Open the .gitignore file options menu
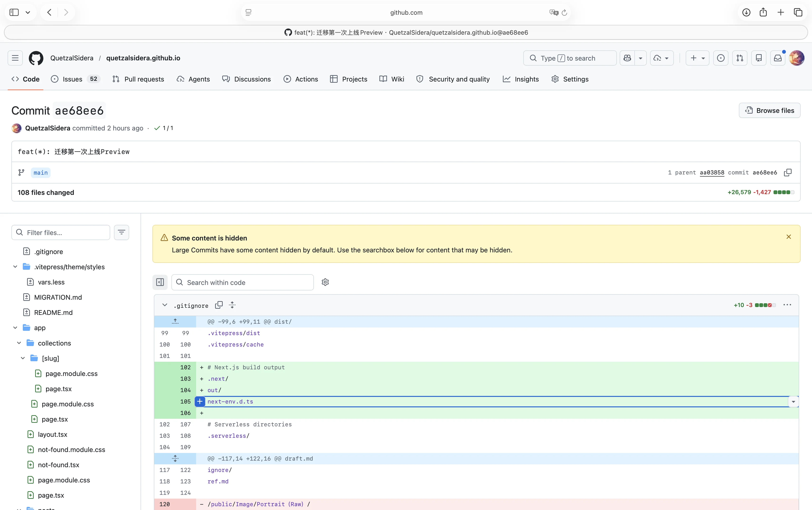 (787, 305)
